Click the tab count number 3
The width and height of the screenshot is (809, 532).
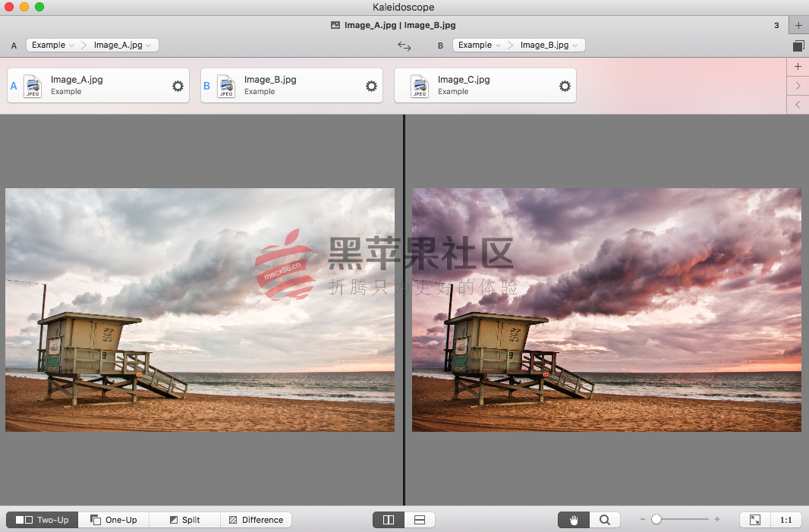click(x=776, y=25)
